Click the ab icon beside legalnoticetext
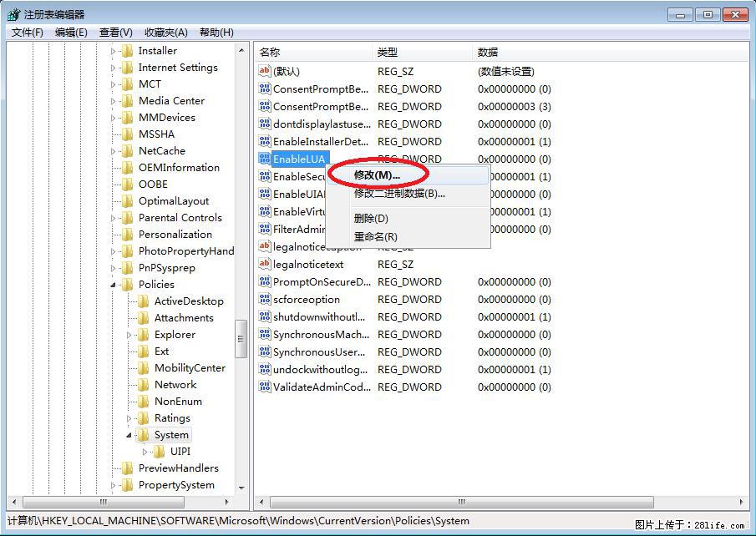The width and height of the screenshot is (756, 536). (264, 264)
